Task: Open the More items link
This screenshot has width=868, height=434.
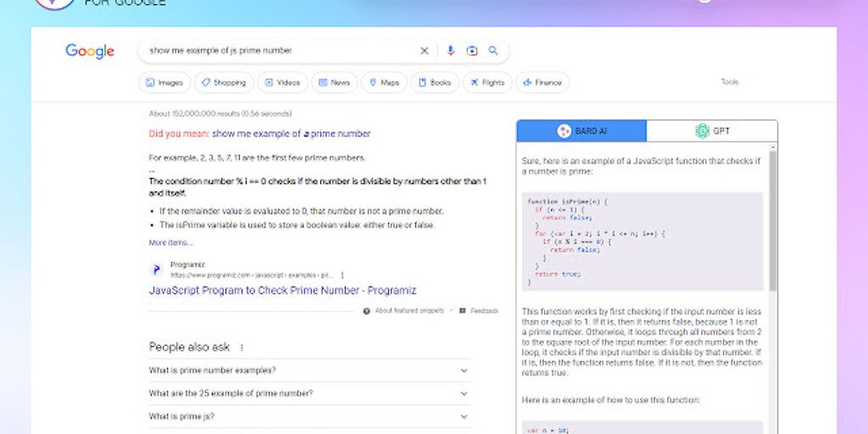Action: tap(170, 242)
